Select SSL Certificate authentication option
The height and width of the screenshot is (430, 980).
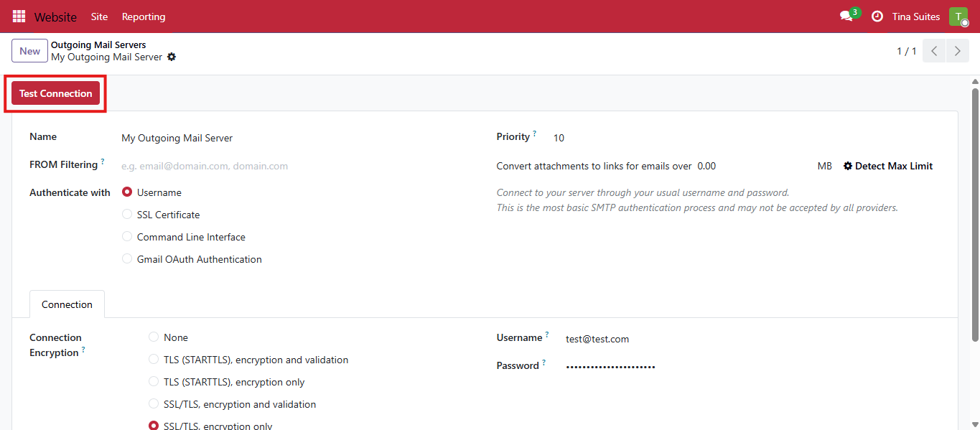coord(127,215)
